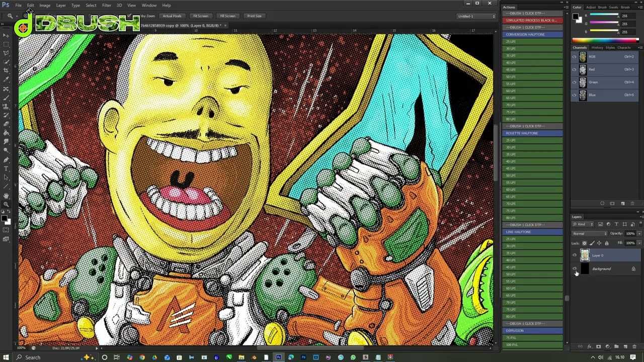Screen dimensions: 644x362
Task: Open the Filter menu
Action: tap(107, 5)
